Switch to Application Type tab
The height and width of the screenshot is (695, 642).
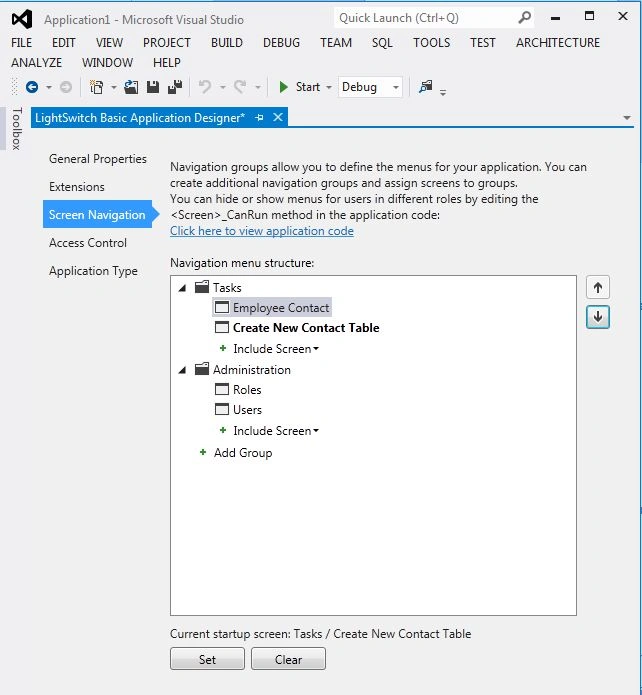[x=93, y=271]
